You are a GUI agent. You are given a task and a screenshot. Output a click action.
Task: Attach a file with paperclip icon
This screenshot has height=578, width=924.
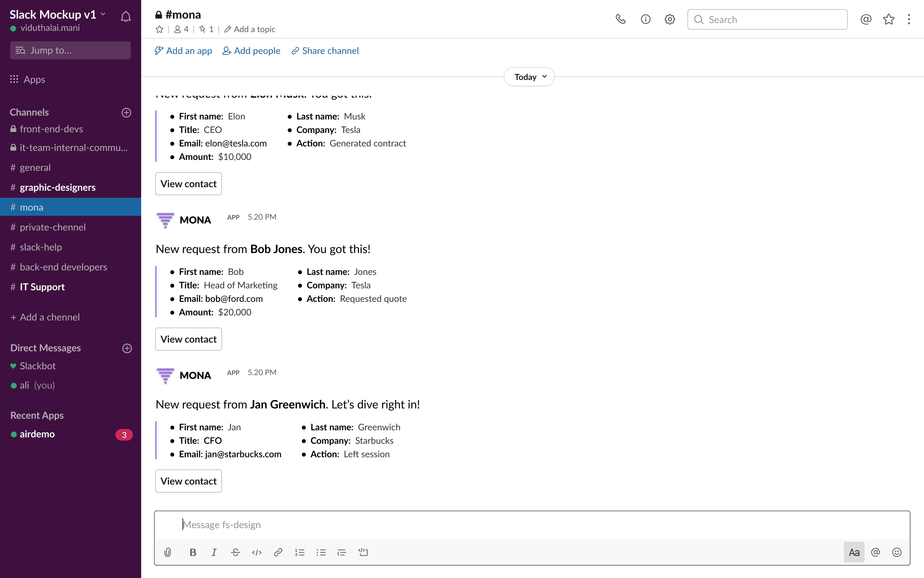coord(167,552)
